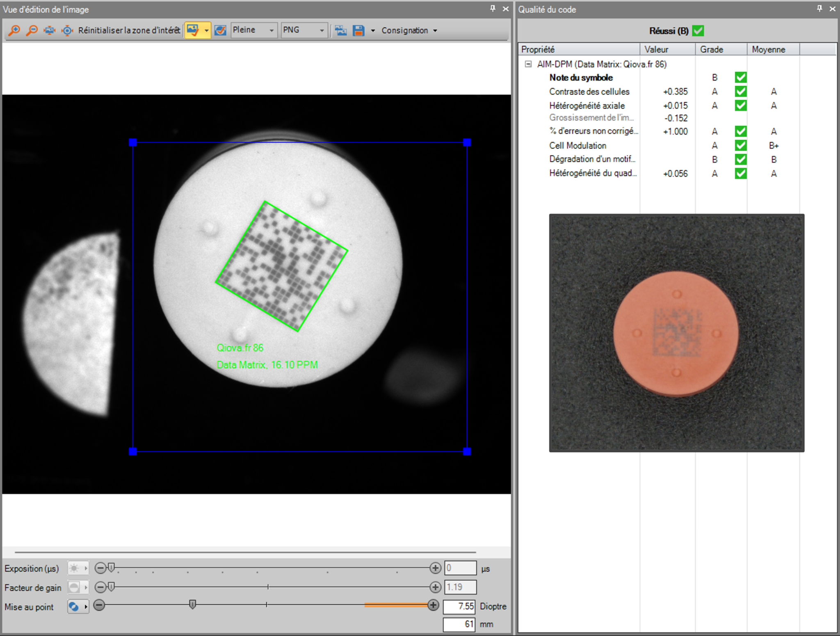Increase exposure with plus button
Screen dimensions: 840x636
435,568
